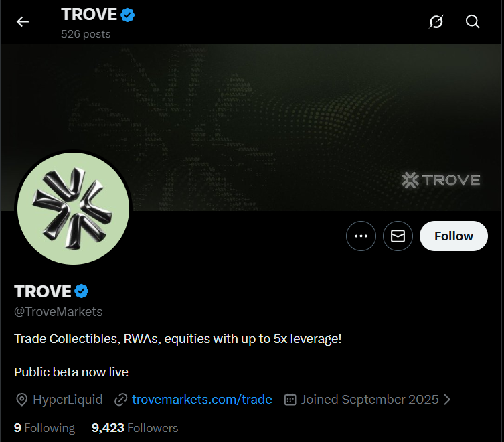Screen dimensions: 504x442
Task: Expand Joined September 2025 chevron
Action: tap(447, 400)
